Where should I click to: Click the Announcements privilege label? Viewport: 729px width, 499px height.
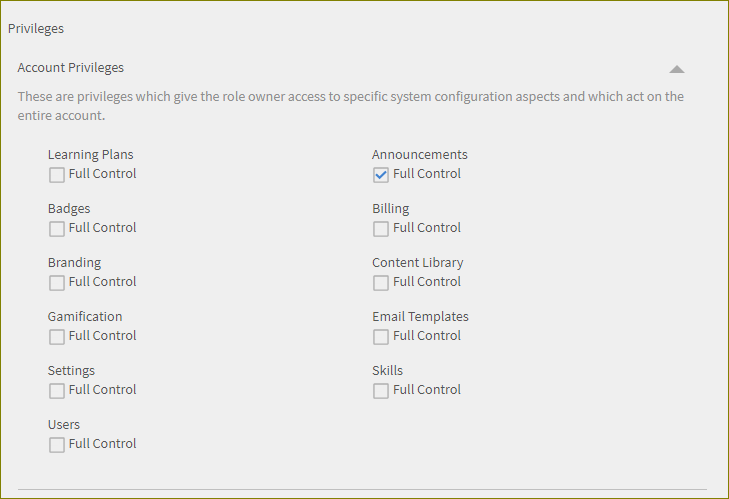(x=419, y=155)
